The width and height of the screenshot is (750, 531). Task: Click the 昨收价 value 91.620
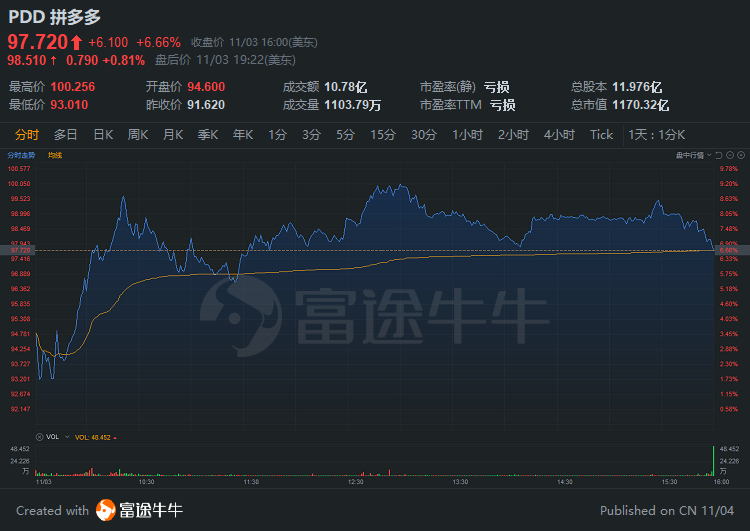click(x=206, y=105)
